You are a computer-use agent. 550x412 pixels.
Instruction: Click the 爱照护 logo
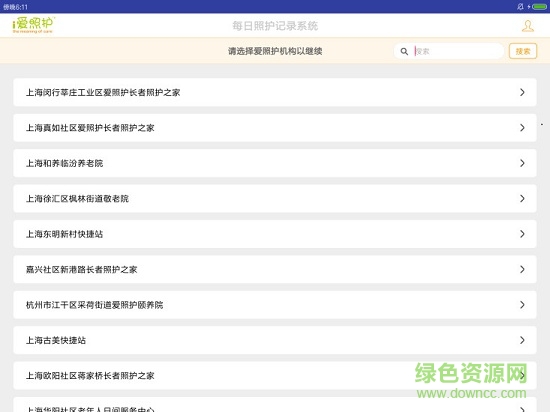[33, 25]
